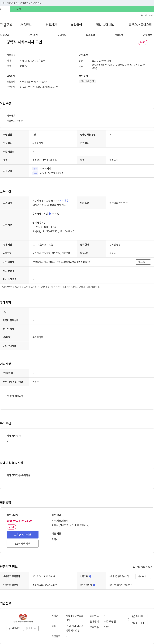Switch to the 기업 tab
This screenshot has width=154, height=644.
click(x=19, y=9)
